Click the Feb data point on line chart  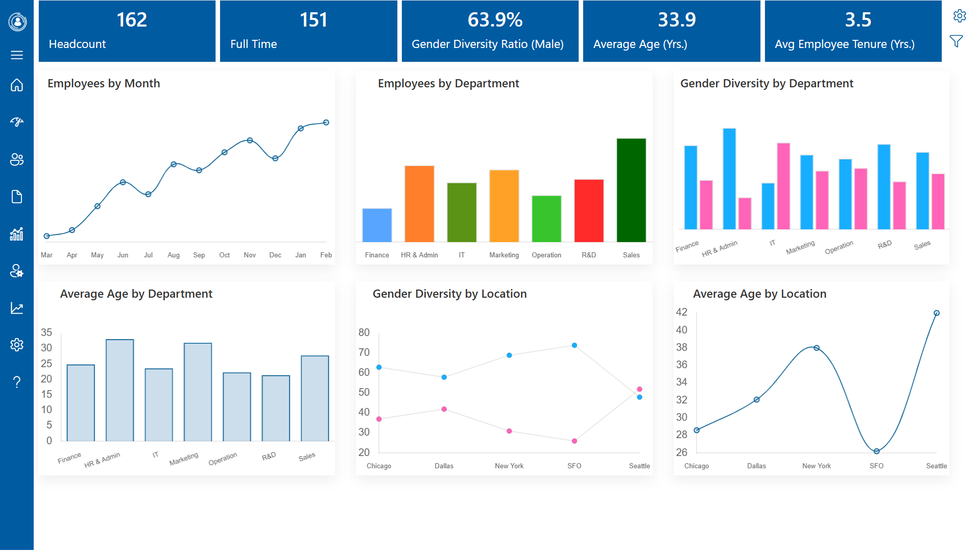click(326, 123)
